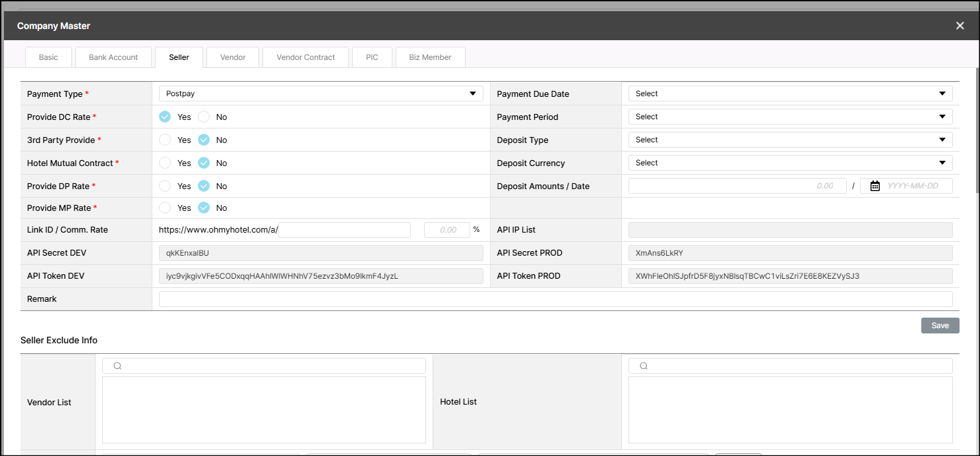The height and width of the screenshot is (456, 980).
Task: Expand the Payment Due Date dropdown
Action: [790, 94]
